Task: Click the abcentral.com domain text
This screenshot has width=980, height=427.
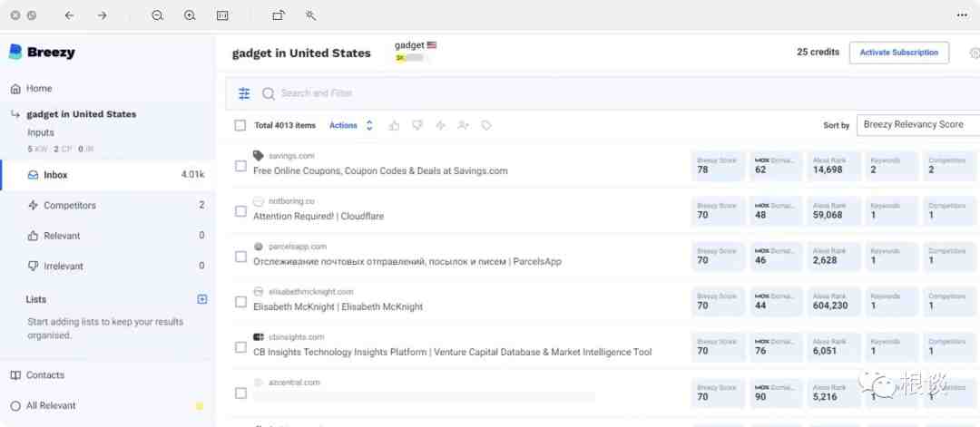Action: tap(294, 382)
